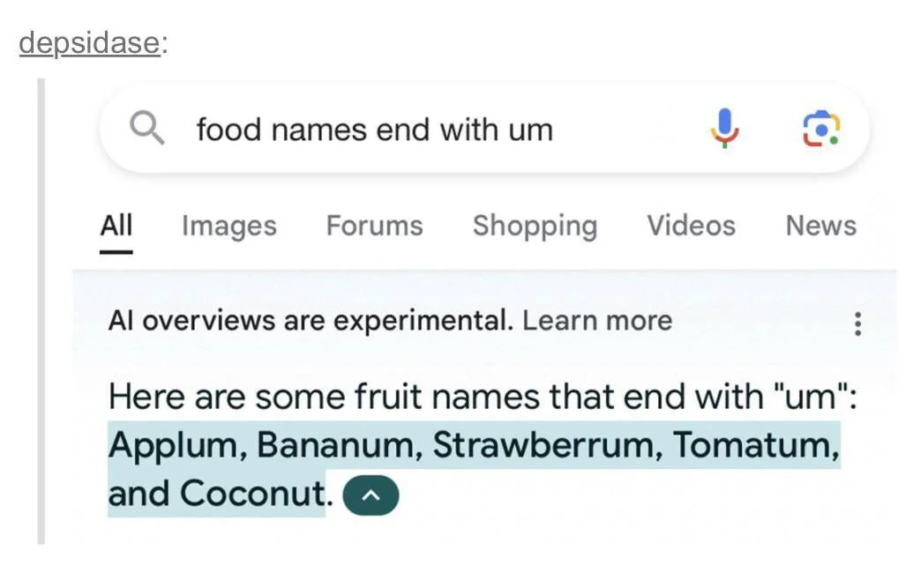The image size is (913, 588).
Task: Switch to the Images tab
Action: pyautogui.click(x=228, y=226)
